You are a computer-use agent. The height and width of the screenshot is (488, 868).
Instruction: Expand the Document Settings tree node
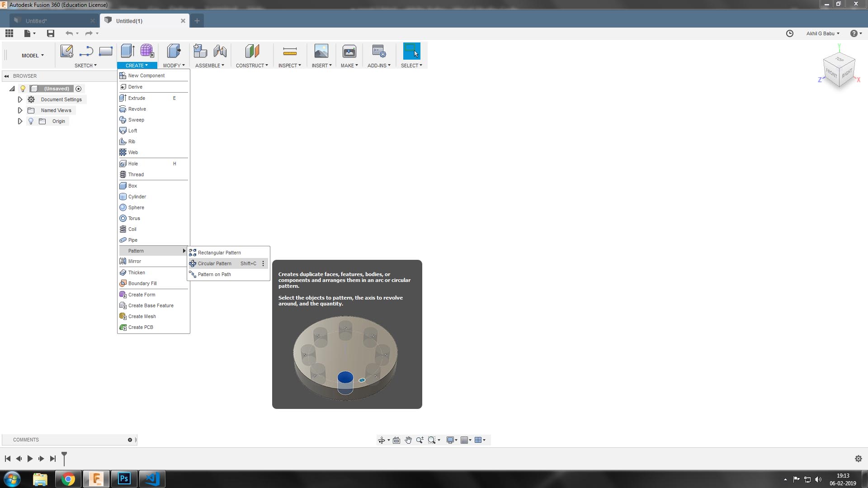pos(20,99)
